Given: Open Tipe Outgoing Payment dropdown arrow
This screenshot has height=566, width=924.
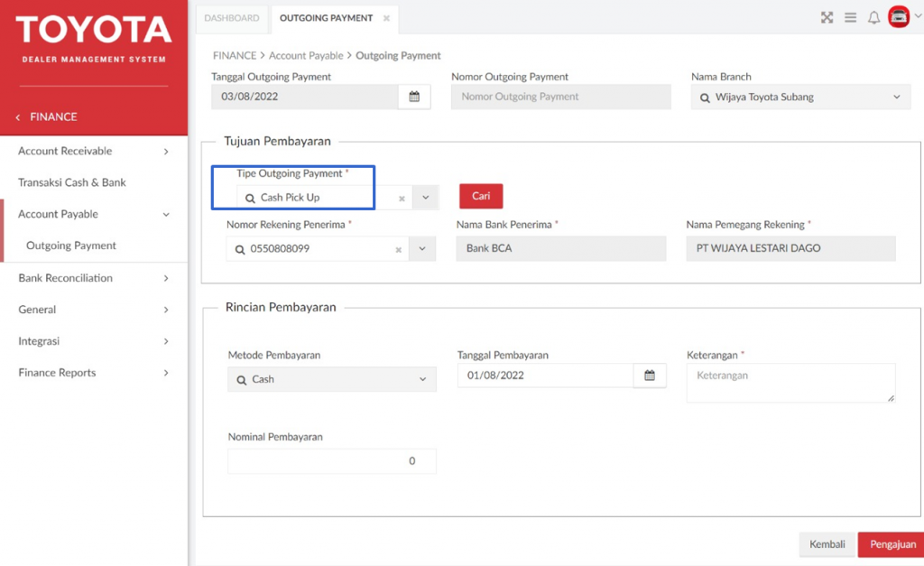Looking at the screenshot, I should pos(426,198).
